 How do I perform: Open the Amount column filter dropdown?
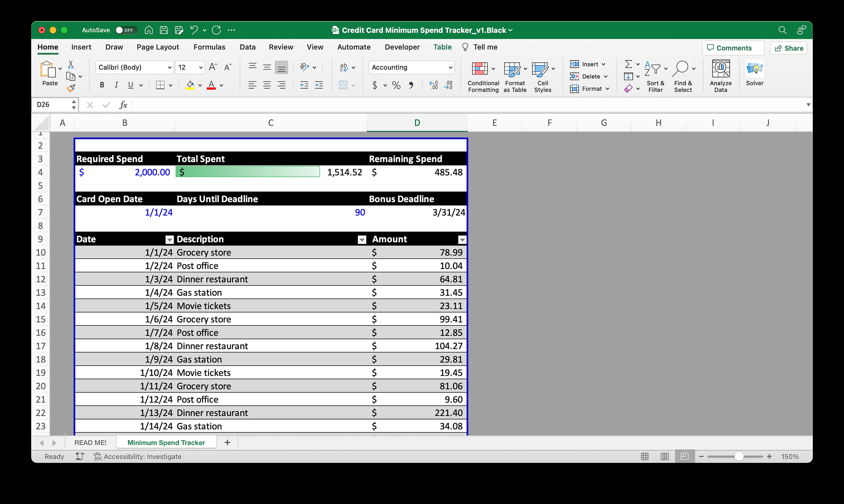tap(462, 239)
